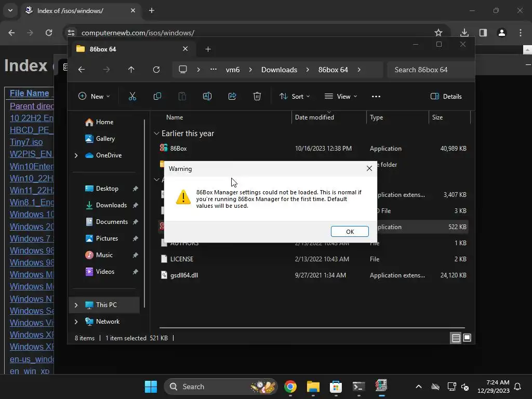
Task: Click the Paste icon in Explorer toolbar
Action: coord(182,96)
